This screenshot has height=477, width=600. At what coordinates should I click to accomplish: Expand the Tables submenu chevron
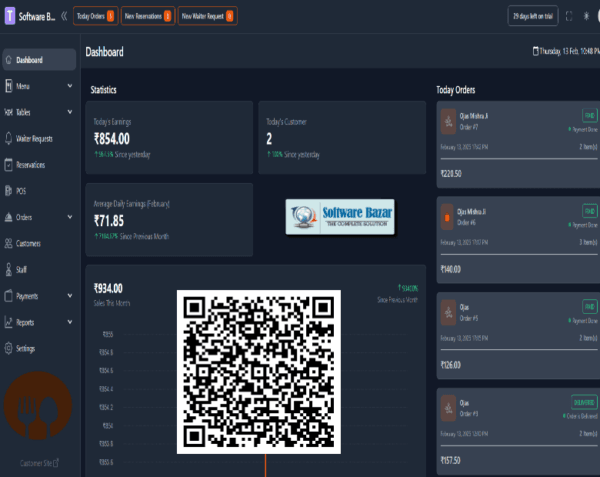[70, 112]
